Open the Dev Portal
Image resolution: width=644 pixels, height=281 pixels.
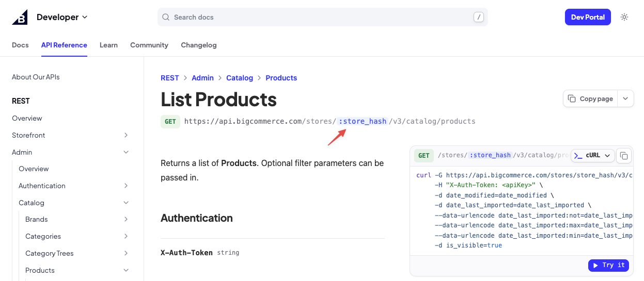tap(588, 17)
